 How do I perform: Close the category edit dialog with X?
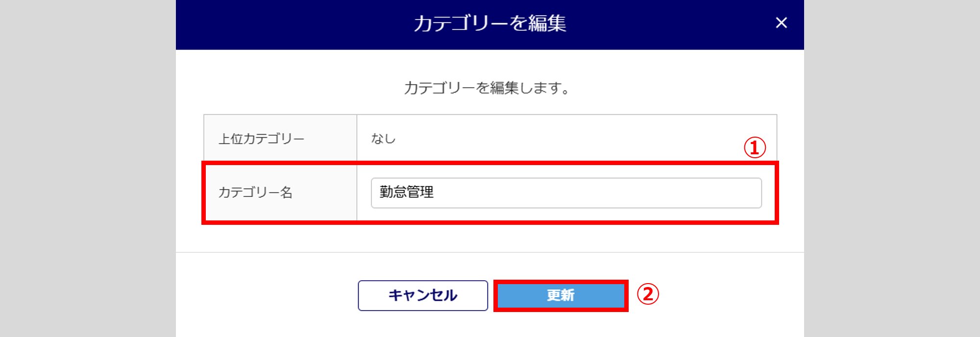(781, 23)
